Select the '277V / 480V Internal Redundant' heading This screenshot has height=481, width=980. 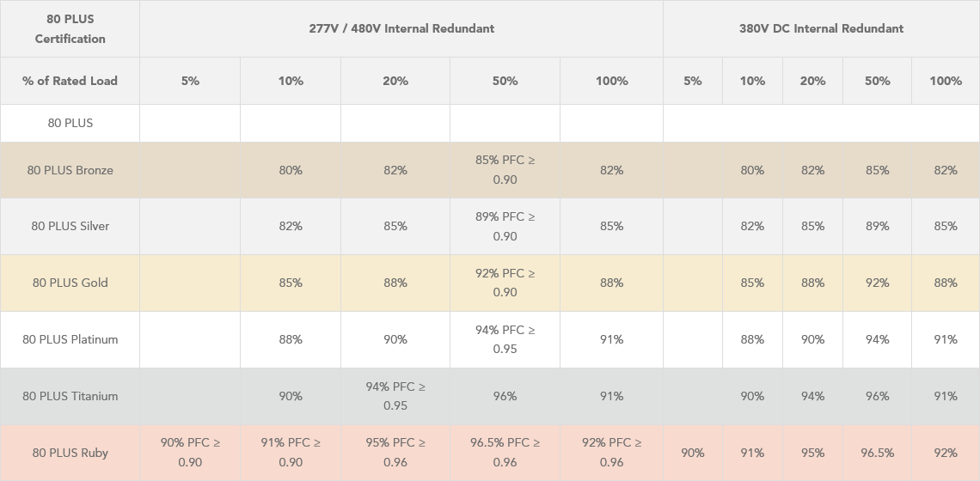(x=401, y=28)
